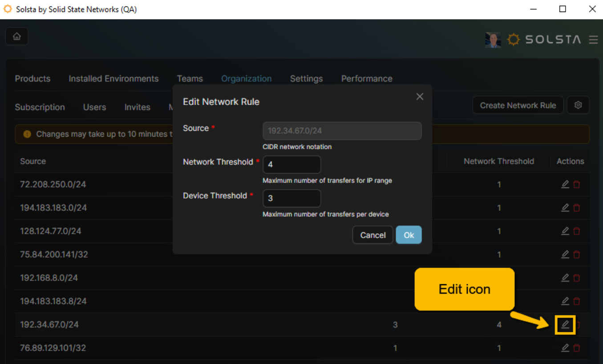This screenshot has width=603, height=364.
Task: Select source cell 72.208.250.0/24
Action: pos(53,184)
